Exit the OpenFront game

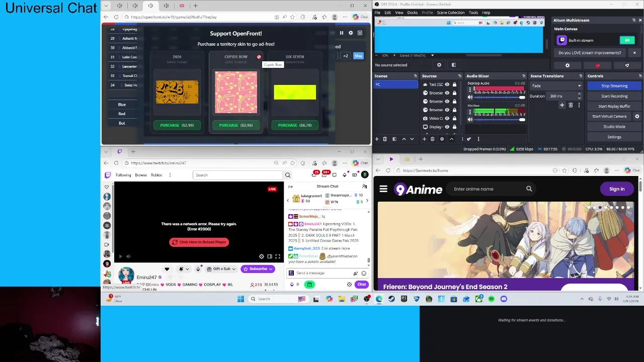[360, 33]
